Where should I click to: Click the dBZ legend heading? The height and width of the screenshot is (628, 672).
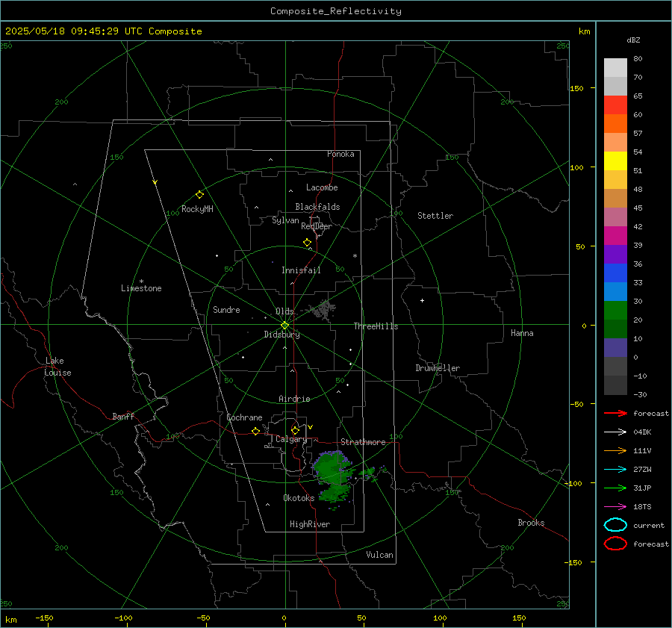[633, 40]
